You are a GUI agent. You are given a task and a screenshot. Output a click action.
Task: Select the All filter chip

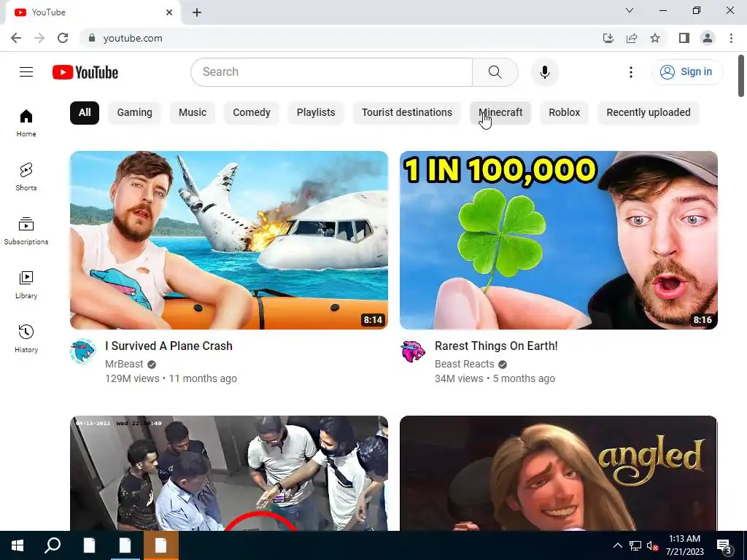coord(85,113)
